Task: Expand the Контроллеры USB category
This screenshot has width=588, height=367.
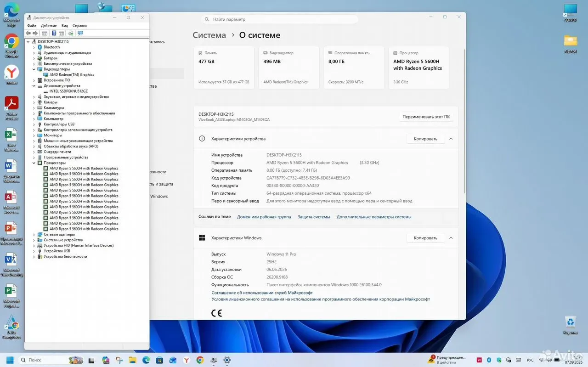Action: 34,124
